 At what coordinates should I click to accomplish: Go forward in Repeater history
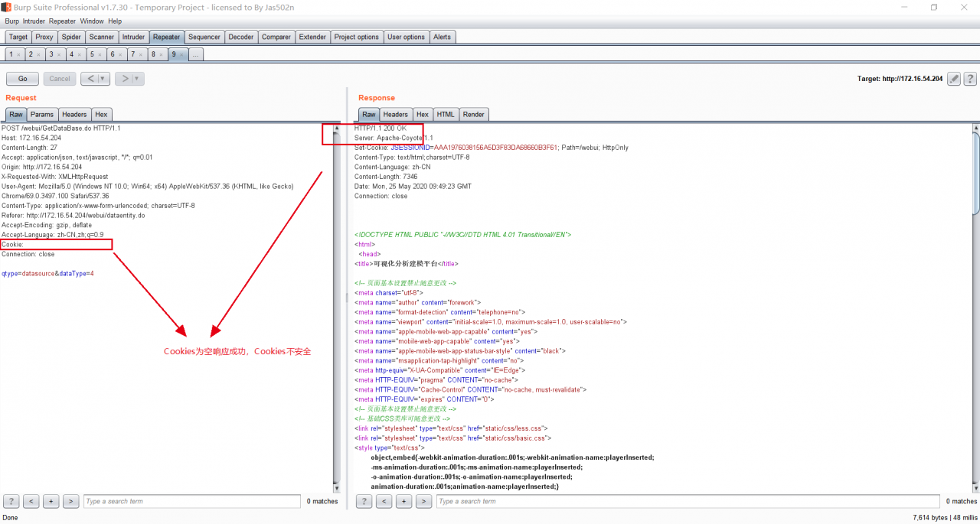[x=125, y=79]
